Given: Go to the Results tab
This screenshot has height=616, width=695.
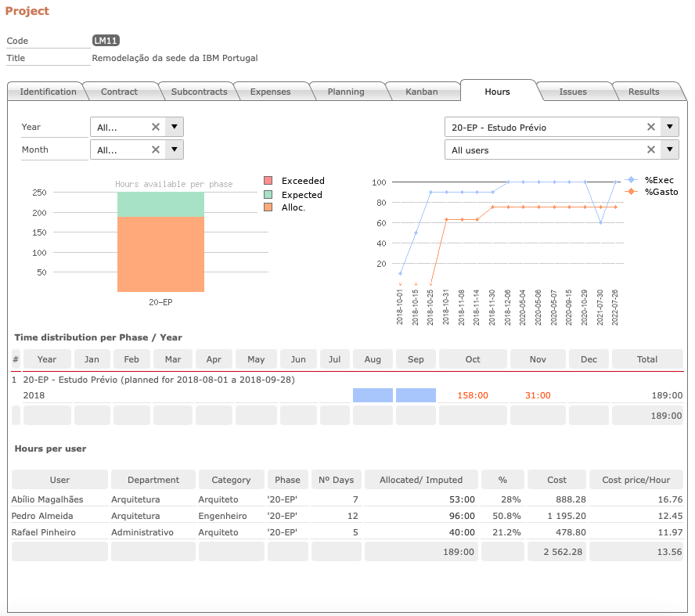Looking at the screenshot, I should (643, 92).
